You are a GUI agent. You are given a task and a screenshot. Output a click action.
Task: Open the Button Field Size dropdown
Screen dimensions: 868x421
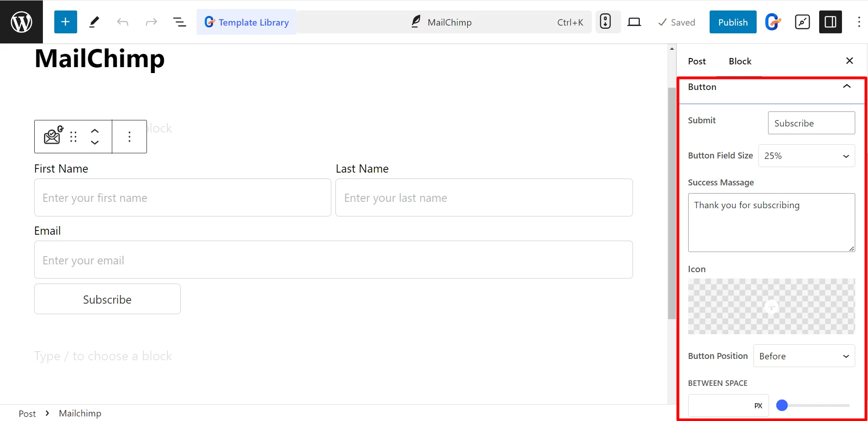point(806,156)
